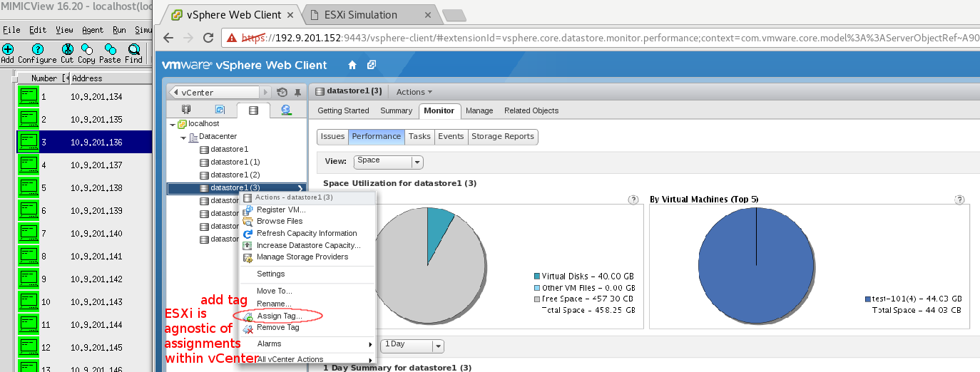Image resolution: width=980 pixels, height=372 pixels.
Task: Open the Related Objects tab
Action: (531, 110)
